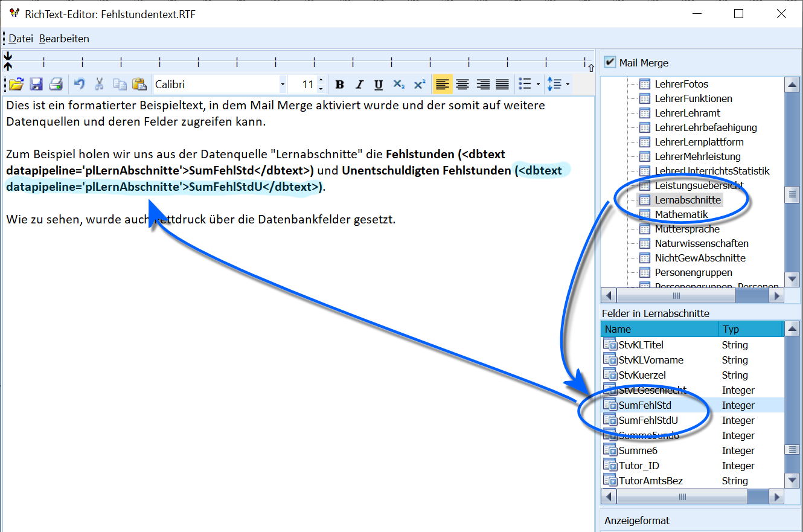Click the line spacing icon
This screenshot has height=532, width=803.
tap(554, 85)
